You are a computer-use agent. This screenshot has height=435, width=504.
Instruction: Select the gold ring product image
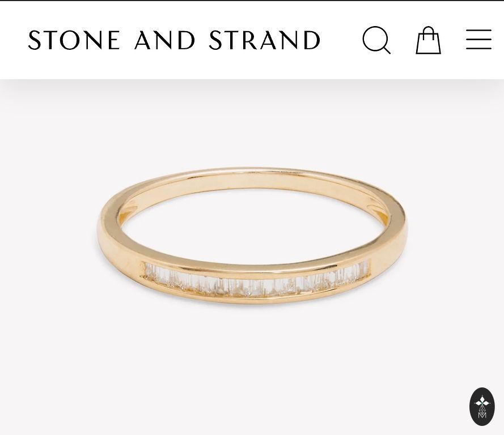pos(252,236)
